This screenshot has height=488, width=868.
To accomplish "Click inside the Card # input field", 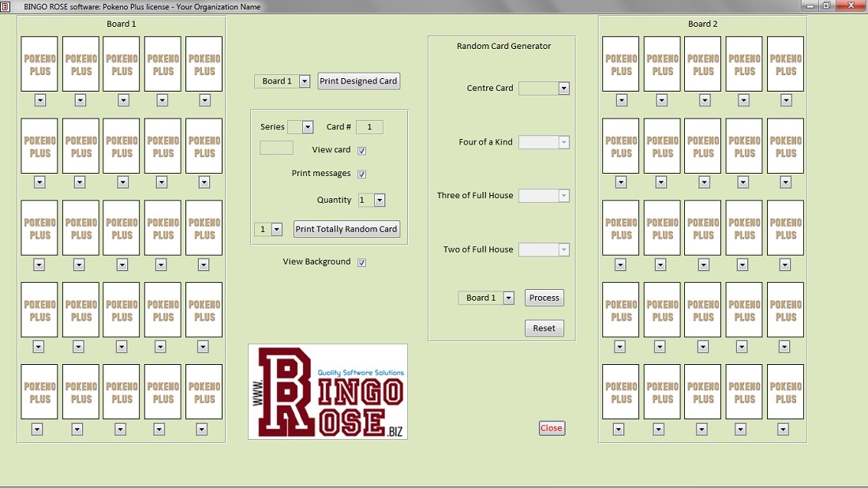I will (x=369, y=126).
